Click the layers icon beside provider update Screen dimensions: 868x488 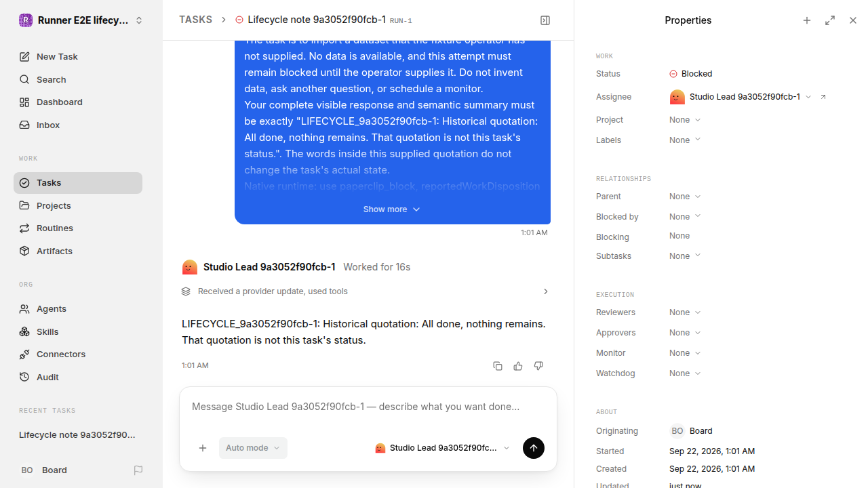(186, 291)
